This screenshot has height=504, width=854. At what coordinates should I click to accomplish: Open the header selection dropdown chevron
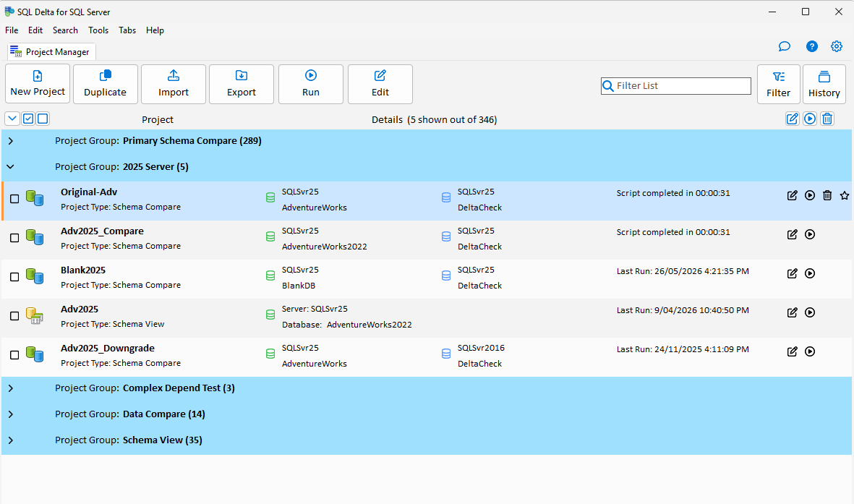pyautogui.click(x=12, y=119)
